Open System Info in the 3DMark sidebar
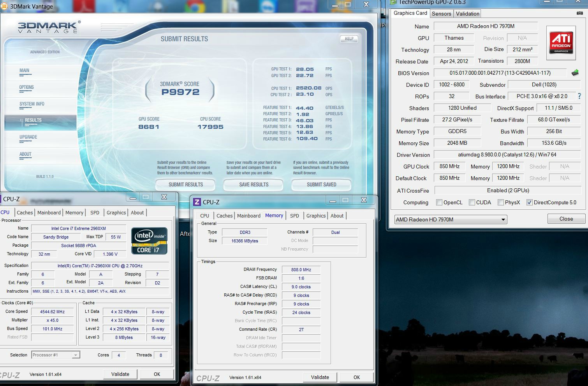The width and height of the screenshot is (588, 386). [x=32, y=104]
